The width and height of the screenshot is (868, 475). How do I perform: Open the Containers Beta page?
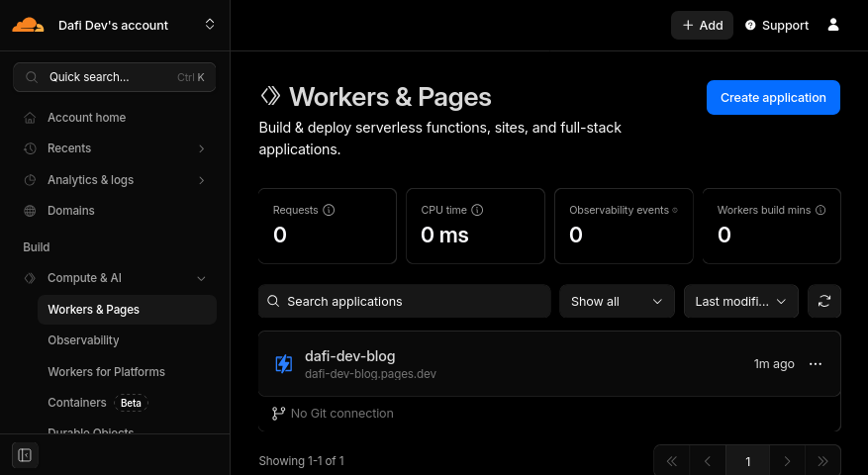coord(97,403)
